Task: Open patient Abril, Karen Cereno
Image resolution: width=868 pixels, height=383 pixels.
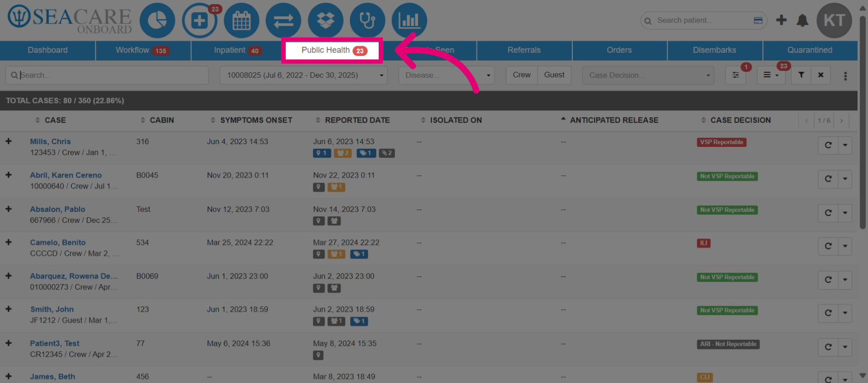Action: coord(66,175)
